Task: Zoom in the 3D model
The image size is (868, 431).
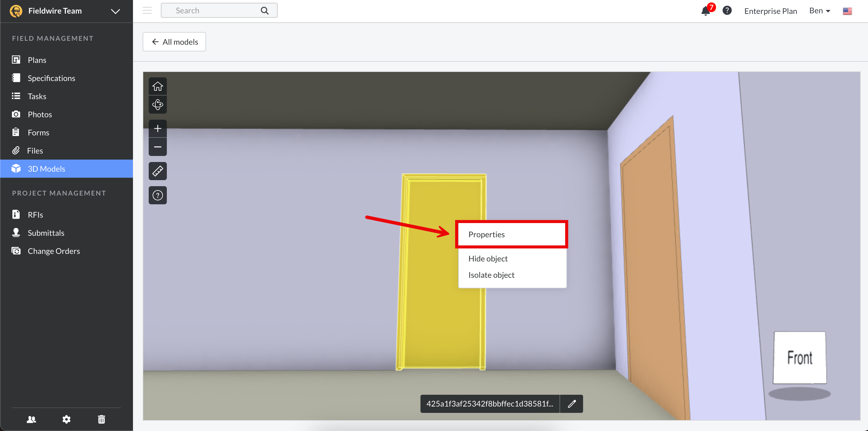Action: (x=158, y=129)
